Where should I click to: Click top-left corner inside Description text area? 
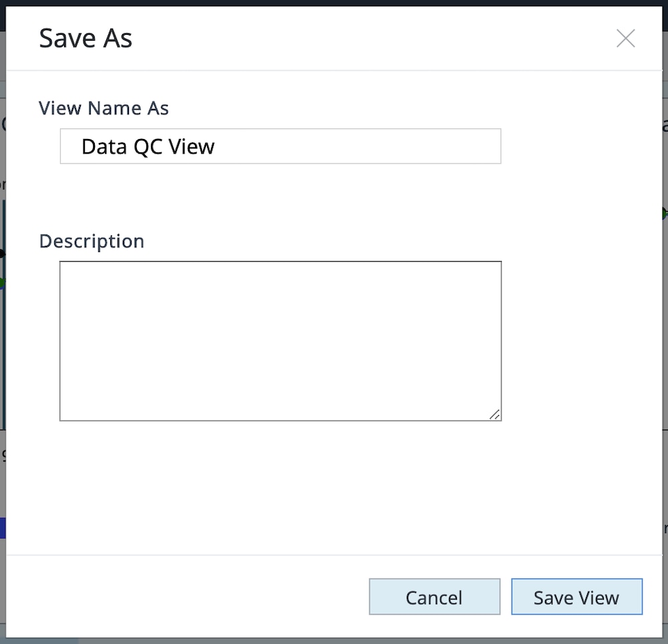[67, 269]
